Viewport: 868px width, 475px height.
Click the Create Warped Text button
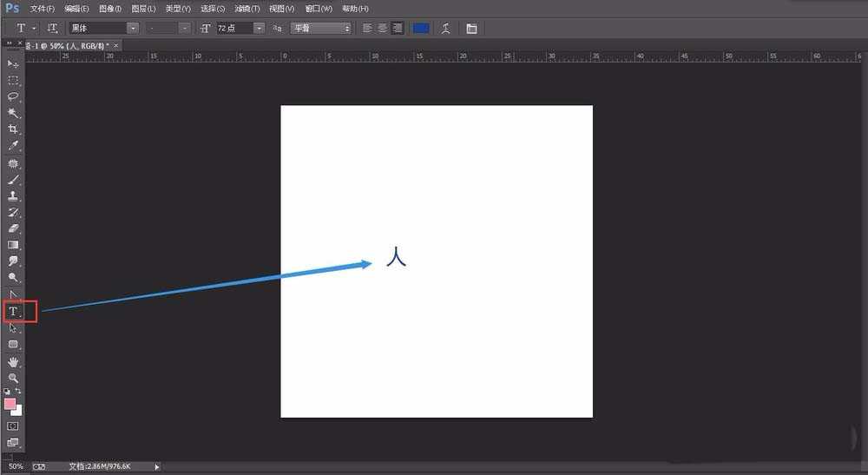point(447,28)
